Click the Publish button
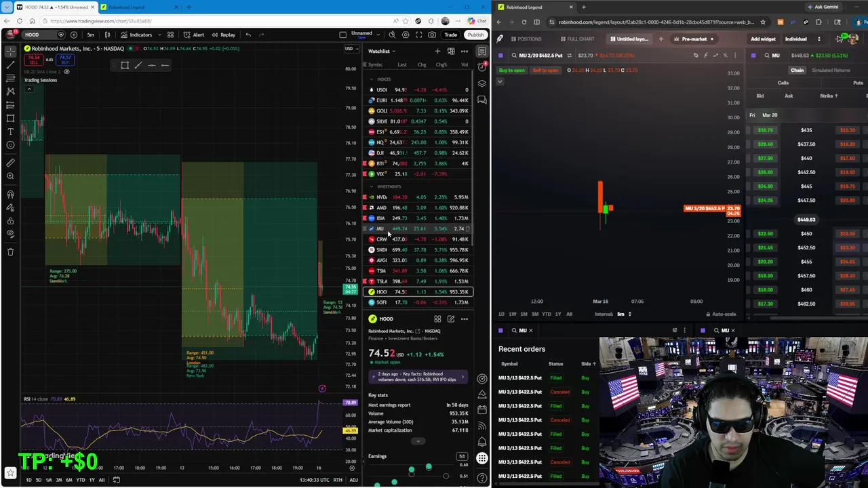Screen dimensions: 868x488 [x=475, y=35]
